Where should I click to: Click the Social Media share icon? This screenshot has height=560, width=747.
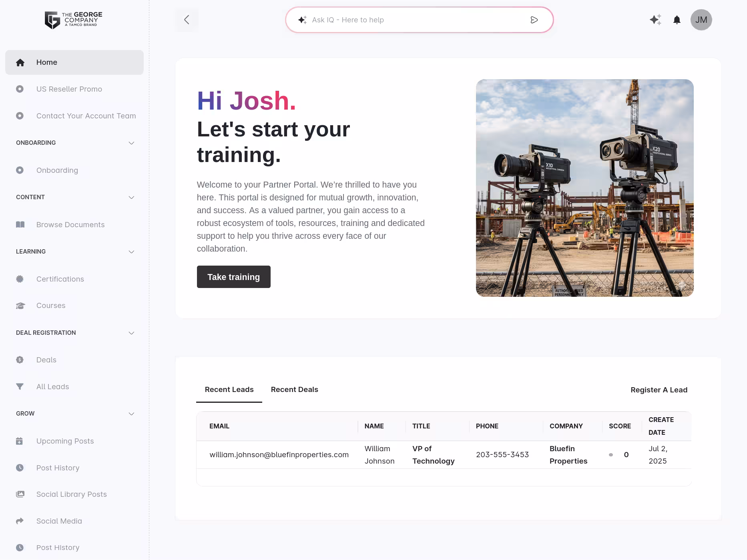click(20, 521)
